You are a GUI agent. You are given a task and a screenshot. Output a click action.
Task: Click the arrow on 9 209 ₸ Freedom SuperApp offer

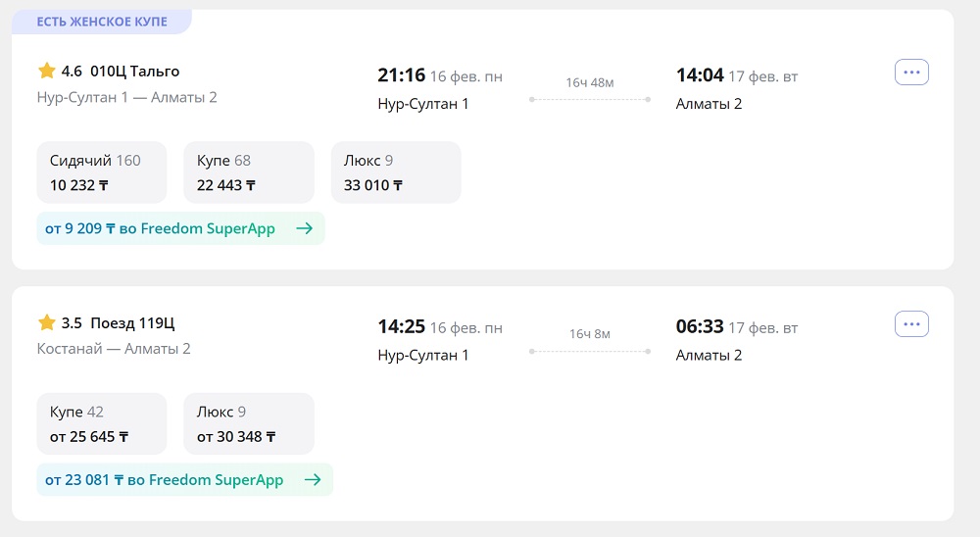coord(304,228)
